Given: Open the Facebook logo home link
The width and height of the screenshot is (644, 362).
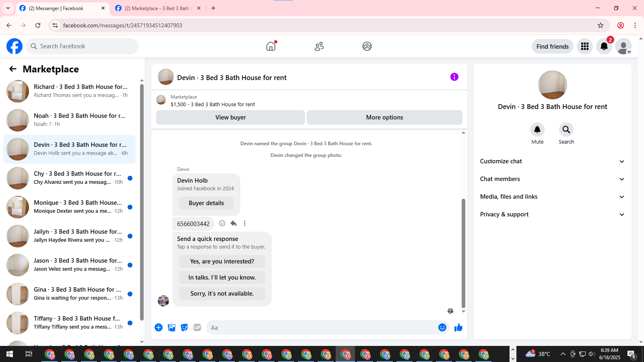Looking at the screenshot, I should coord(14,46).
